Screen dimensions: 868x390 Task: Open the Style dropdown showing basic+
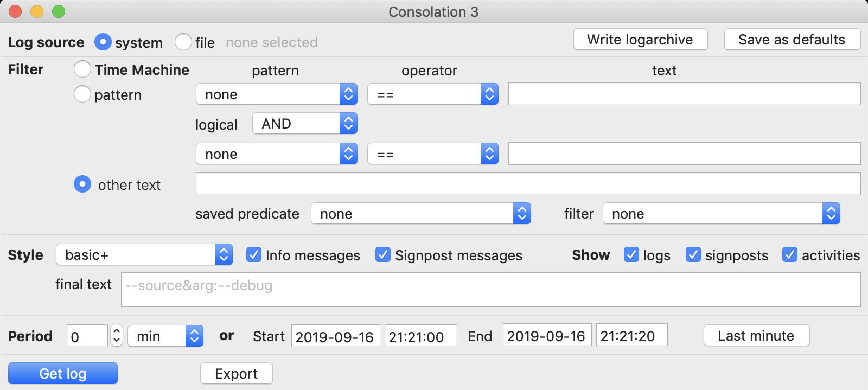tap(144, 255)
